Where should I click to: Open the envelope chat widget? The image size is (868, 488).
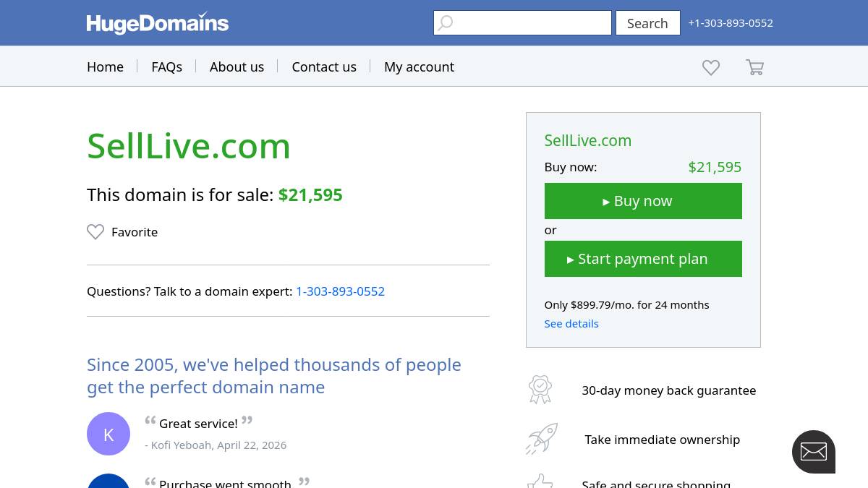click(814, 452)
